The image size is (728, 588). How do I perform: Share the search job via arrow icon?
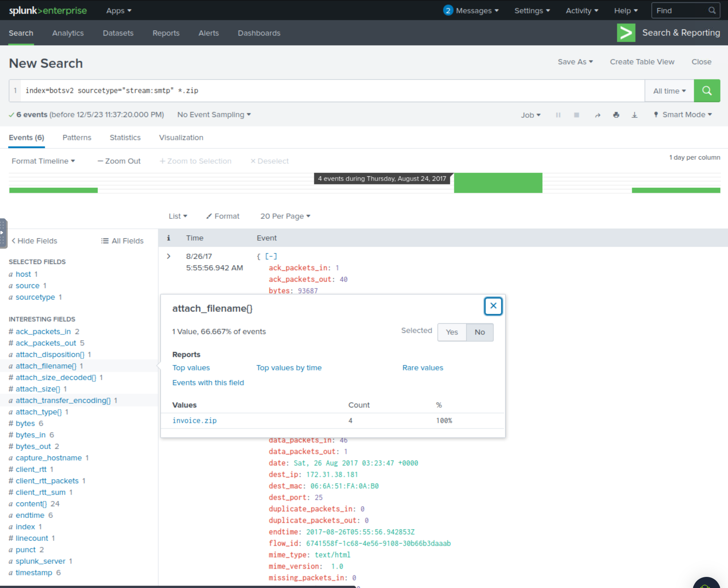point(598,115)
